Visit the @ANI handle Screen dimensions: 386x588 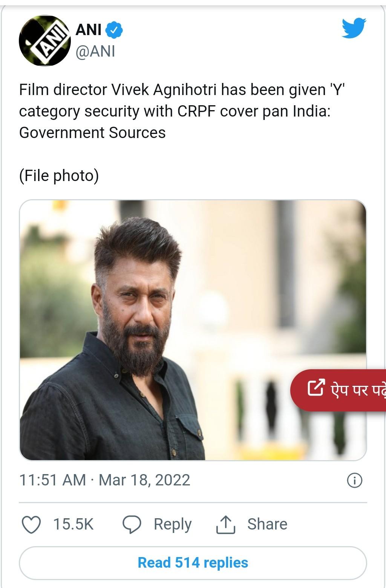pos(95,51)
